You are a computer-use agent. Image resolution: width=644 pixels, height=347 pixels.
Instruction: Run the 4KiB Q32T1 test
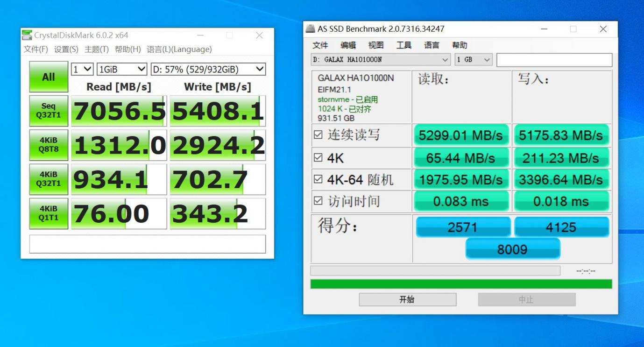coord(49,179)
